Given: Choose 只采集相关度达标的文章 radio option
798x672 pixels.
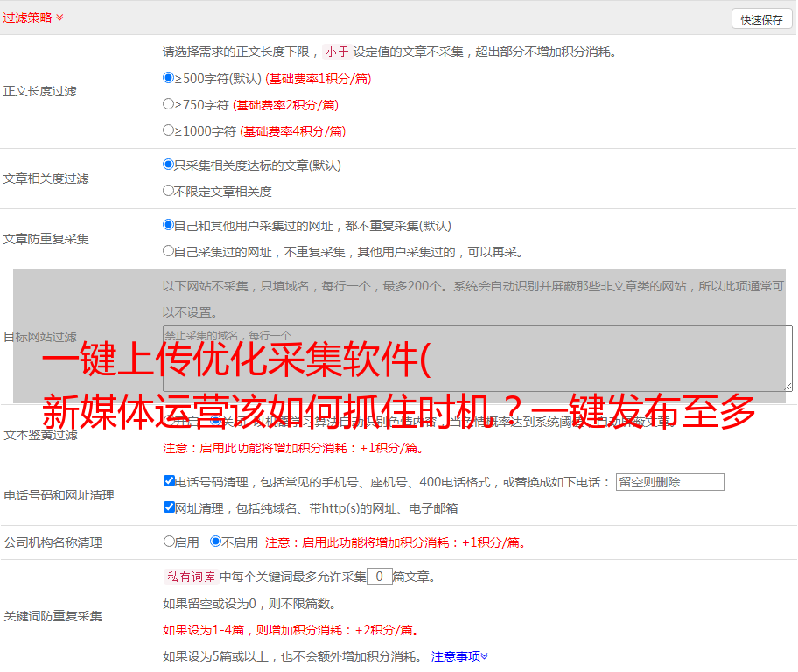Looking at the screenshot, I should [x=168, y=164].
